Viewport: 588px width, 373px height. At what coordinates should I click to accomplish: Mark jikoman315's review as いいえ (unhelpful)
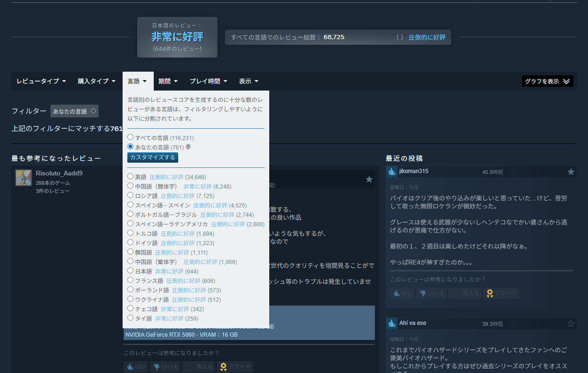(432, 293)
